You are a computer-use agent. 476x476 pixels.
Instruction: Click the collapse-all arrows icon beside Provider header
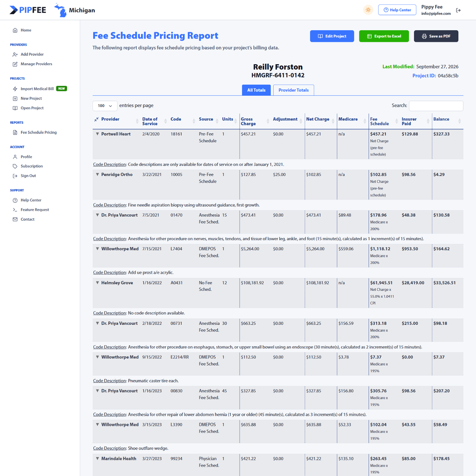coord(96,119)
